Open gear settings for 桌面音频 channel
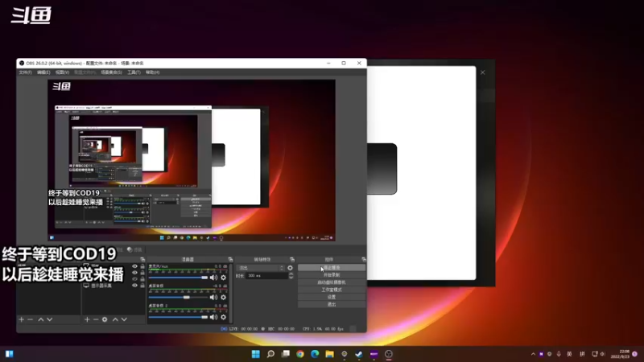 coord(224,297)
